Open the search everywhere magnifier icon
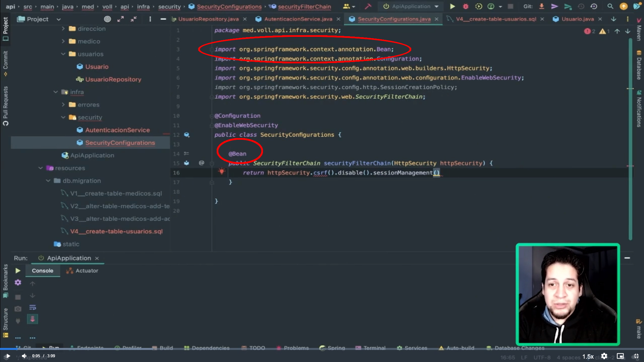 [x=610, y=6]
